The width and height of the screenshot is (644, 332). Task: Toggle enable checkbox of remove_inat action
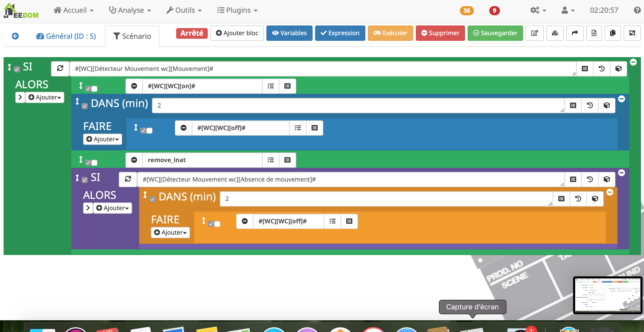click(x=88, y=163)
